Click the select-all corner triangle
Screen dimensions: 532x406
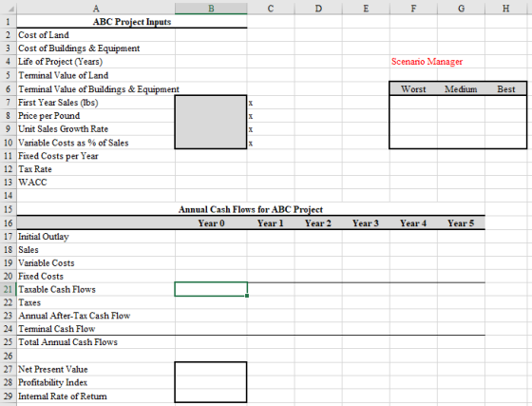[x=10, y=10]
